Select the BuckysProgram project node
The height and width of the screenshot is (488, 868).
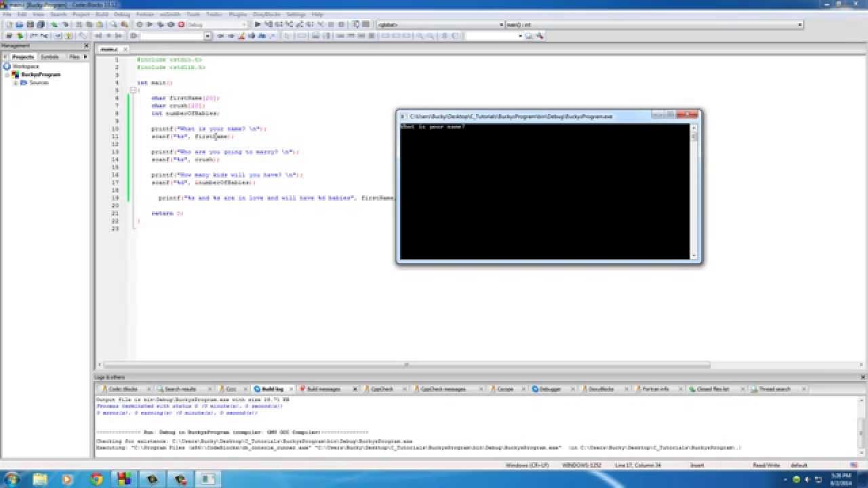click(41, 75)
